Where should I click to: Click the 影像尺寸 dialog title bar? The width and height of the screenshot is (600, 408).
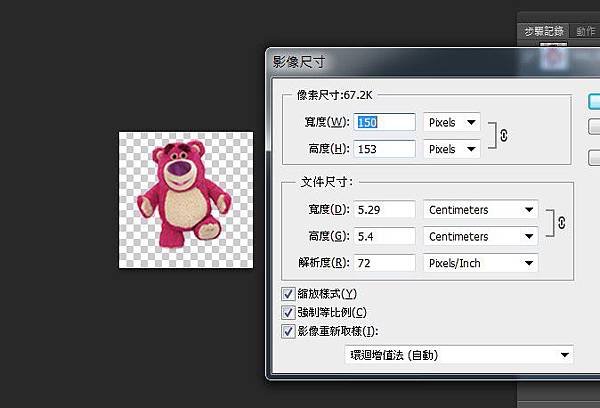coord(432,62)
